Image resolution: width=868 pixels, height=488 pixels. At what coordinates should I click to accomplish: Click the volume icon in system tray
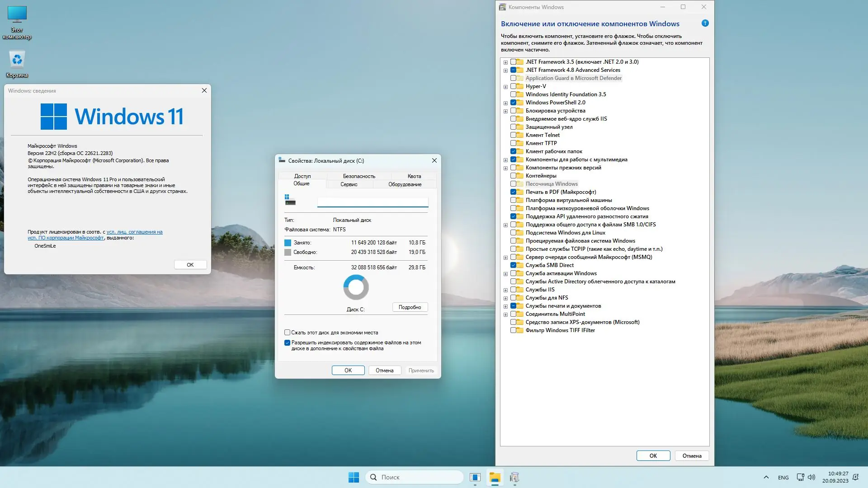tap(811, 477)
